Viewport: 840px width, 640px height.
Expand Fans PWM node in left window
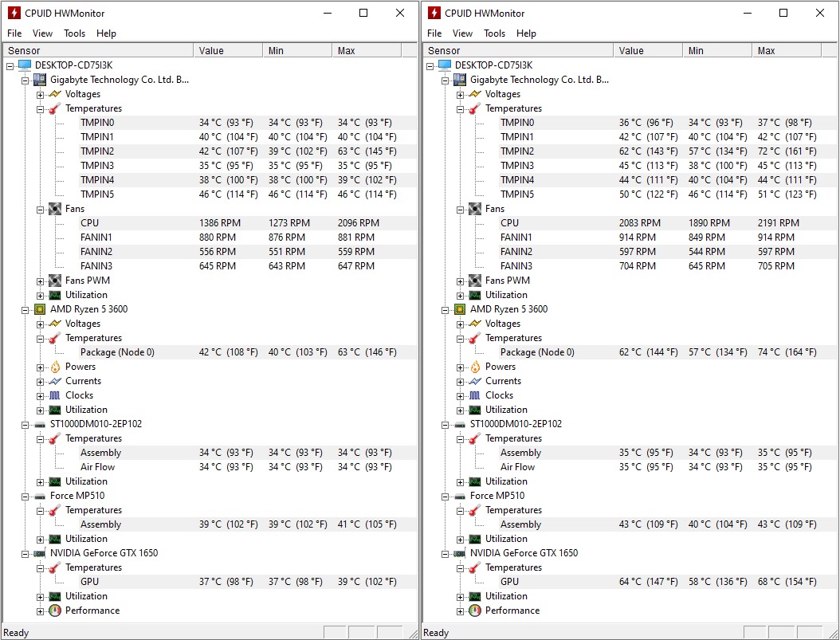click(x=40, y=281)
